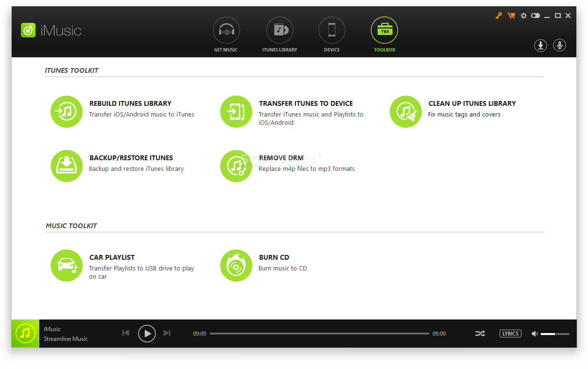Skip to the next track
This screenshot has height=369, width=588.
167,333
